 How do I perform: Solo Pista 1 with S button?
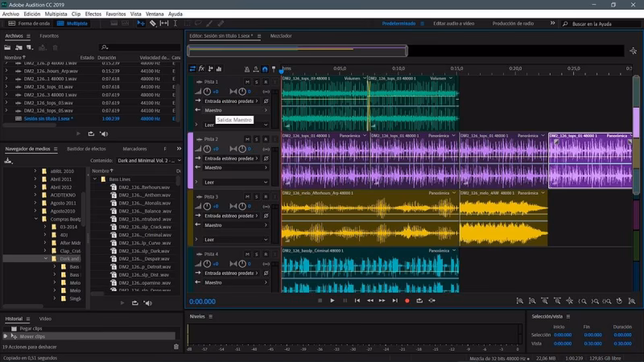click(256, 82)
